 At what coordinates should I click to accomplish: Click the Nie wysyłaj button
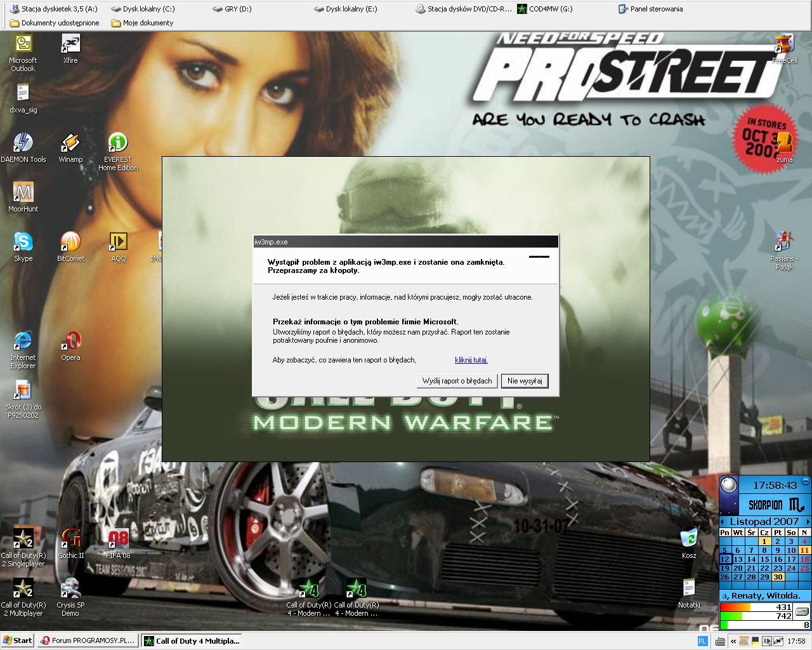tap(525, 381)
